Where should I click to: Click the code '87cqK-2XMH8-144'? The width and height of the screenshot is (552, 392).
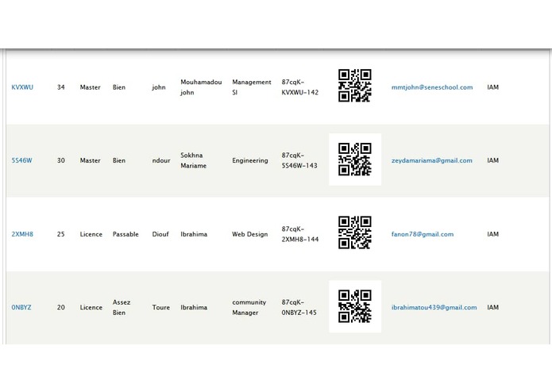click(300, 234)
